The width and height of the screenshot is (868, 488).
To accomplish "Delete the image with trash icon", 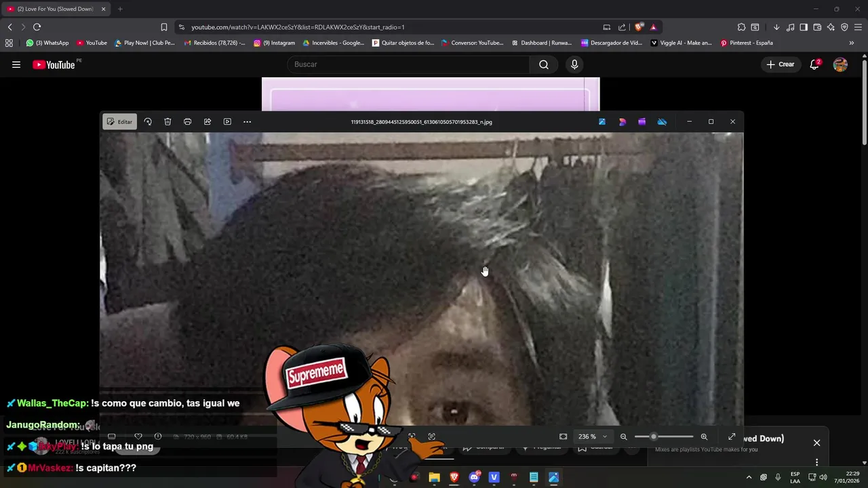I will pos(167,122).
